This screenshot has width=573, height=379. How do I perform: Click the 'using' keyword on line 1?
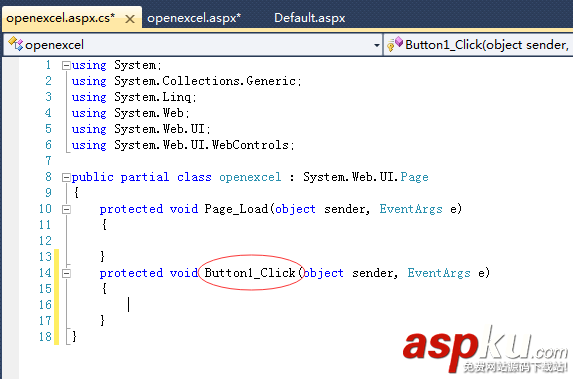click(89, 65)
